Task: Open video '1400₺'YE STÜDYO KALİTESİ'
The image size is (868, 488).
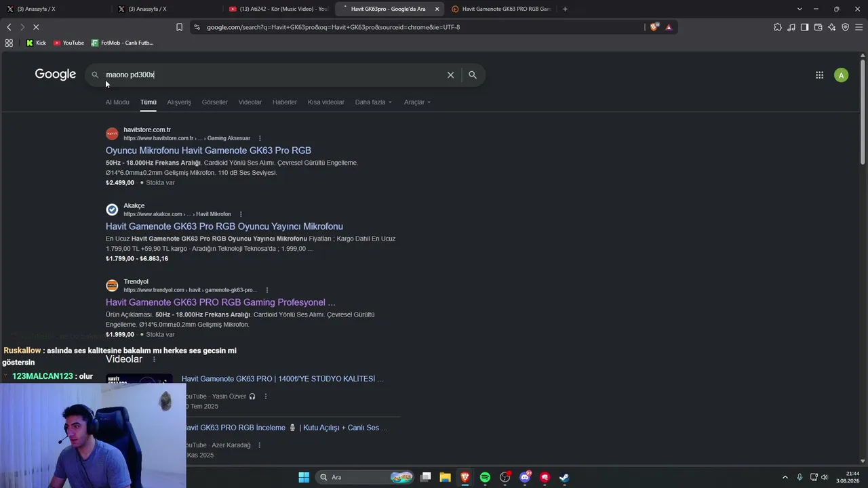Action: (x=282, y=379)
